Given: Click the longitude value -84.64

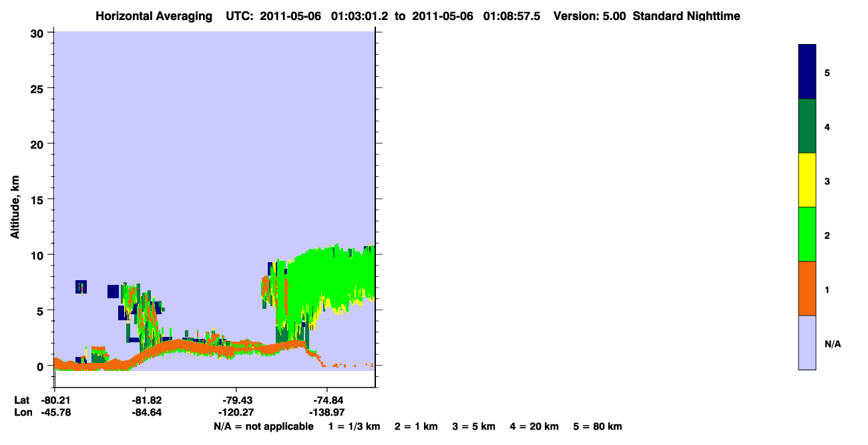Looking at the screenshot, I should point(146,412).
